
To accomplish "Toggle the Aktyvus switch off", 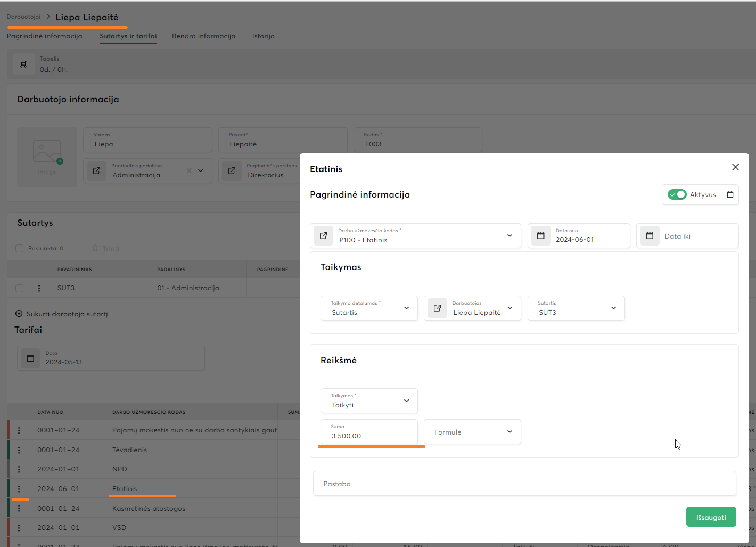I will point(677,194).
